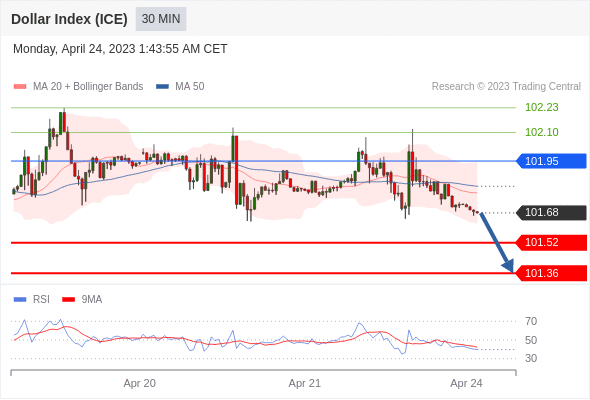The width and height of the screenshot is (590, 400).
Task: Click the green 102.10 resistance label
Action: point(541,132)
